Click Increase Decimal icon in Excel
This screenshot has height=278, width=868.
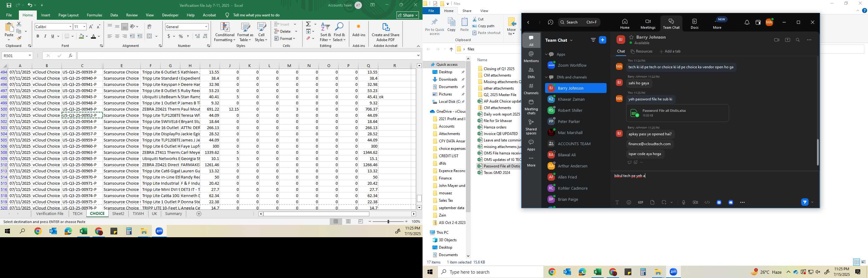[x=197, y=36]
